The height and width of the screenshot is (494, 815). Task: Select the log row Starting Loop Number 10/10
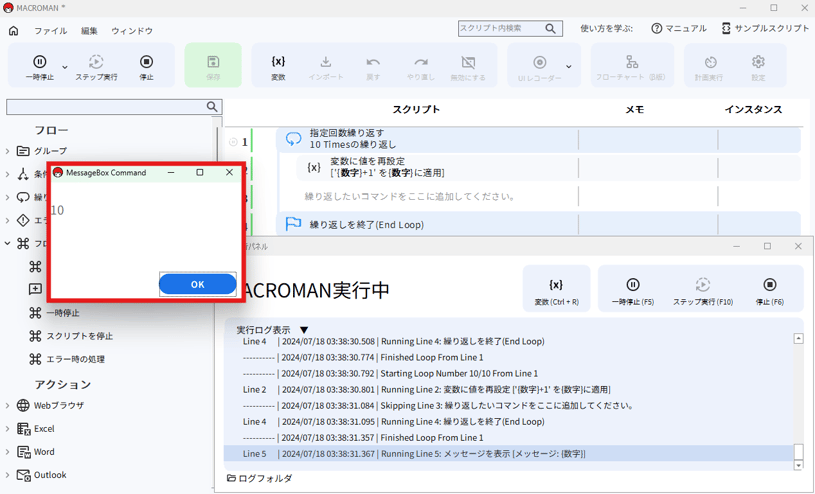pos(509,373)
